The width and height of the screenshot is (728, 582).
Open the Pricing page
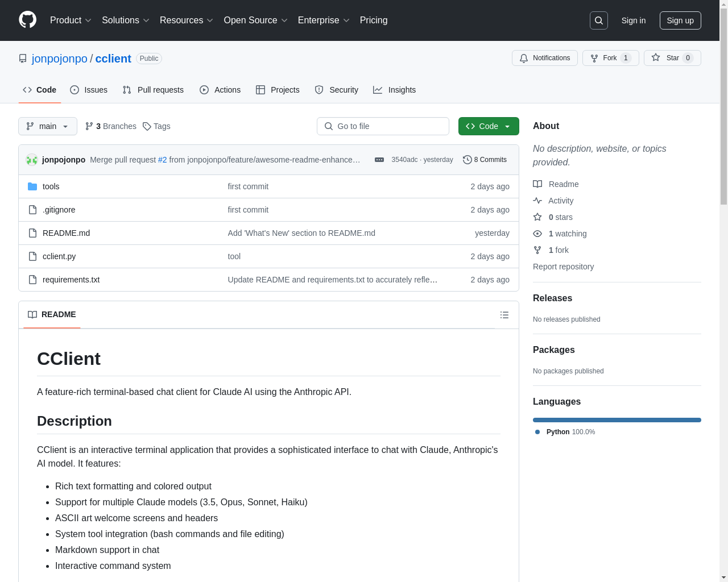(374, 20)
